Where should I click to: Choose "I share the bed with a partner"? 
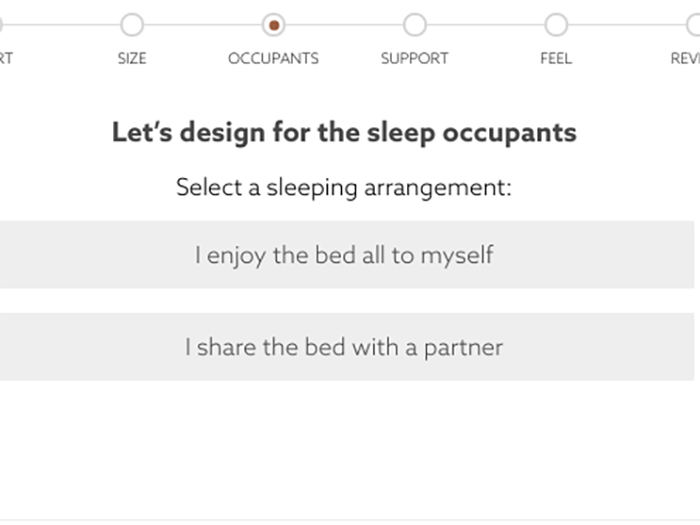pos(344,347)
